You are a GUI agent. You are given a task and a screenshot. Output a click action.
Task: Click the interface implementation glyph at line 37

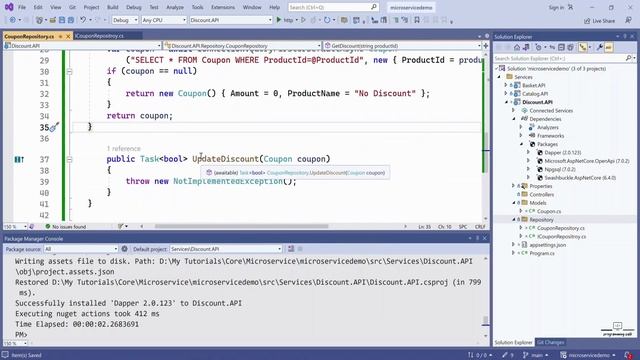[x=19, y=159]
